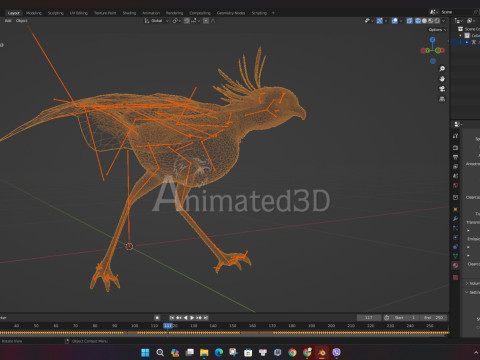Select the pan hand icon in viewport
The height and width of the screenshot is (360, 480).
tap(442, 79)
